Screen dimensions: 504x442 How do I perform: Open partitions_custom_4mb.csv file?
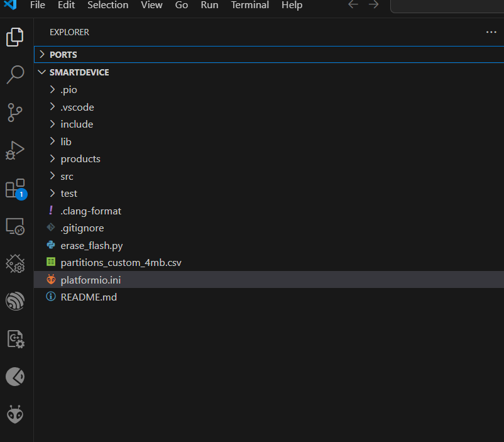pos(269,263)
